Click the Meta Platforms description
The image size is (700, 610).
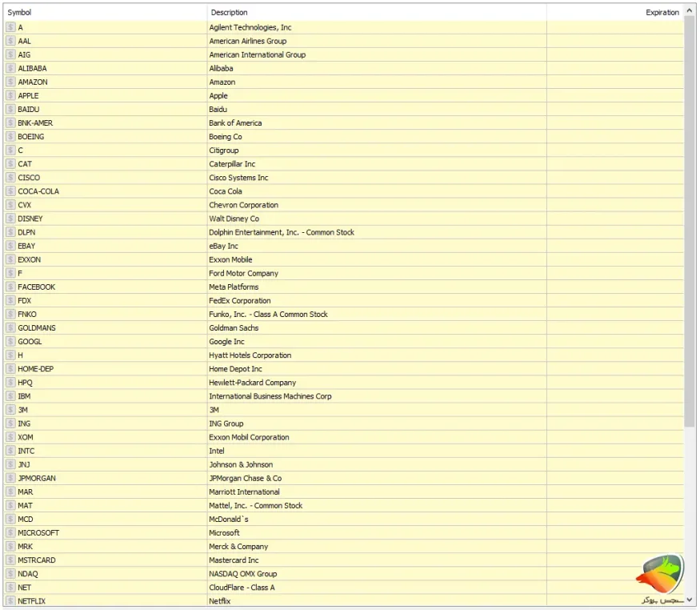coord(234,287)
